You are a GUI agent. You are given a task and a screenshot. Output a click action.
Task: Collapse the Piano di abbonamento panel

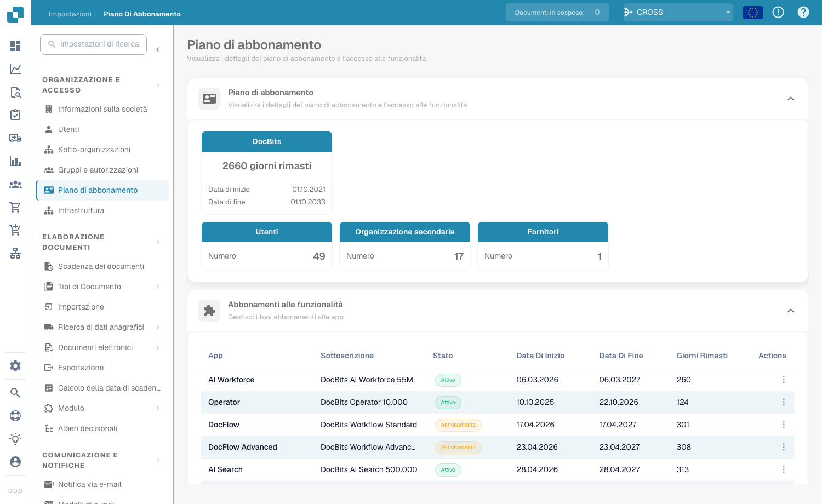pyautogui.click(x=791, y=99)
